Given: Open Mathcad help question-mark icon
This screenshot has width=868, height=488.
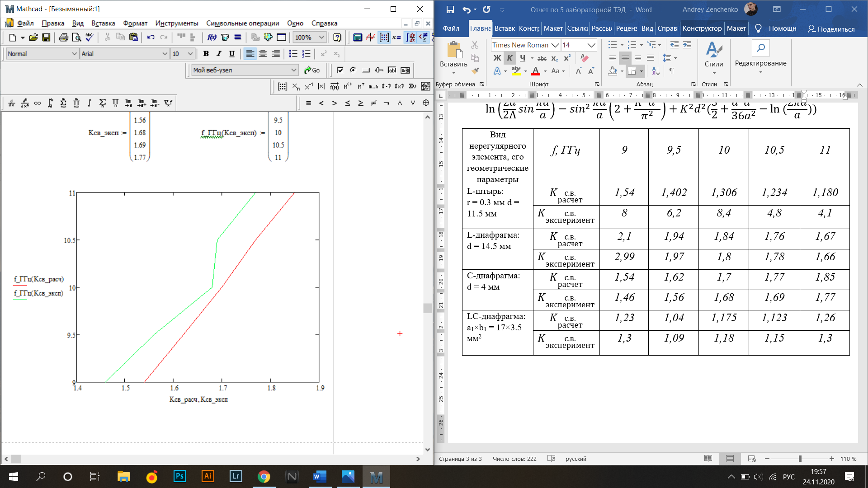Looking at the screenshot, I should (x=337, y=38).
